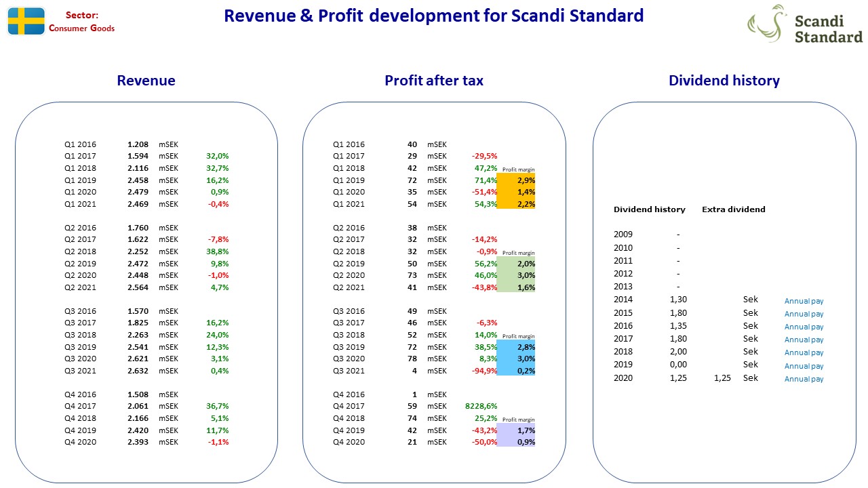
Task: Click the Extra dividend column header
Action: [734, 209]
